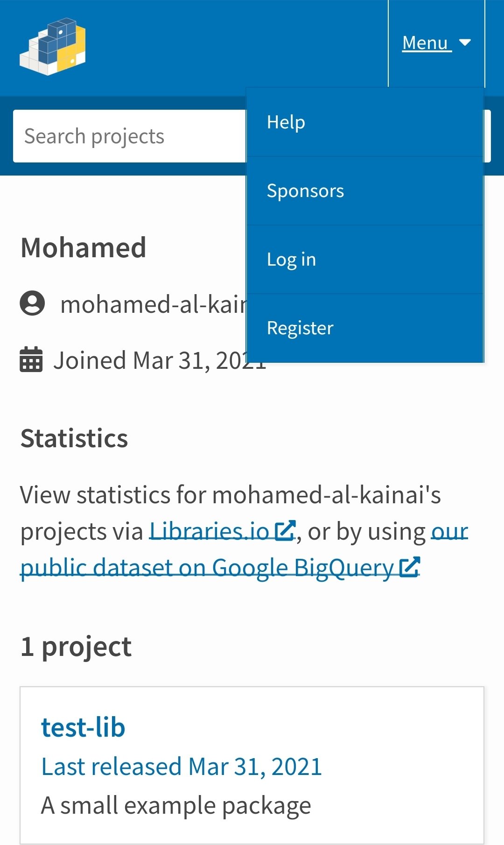Click the Statistics section heading
The width and height of the screenshot is (504, 845).
[74, 438]
